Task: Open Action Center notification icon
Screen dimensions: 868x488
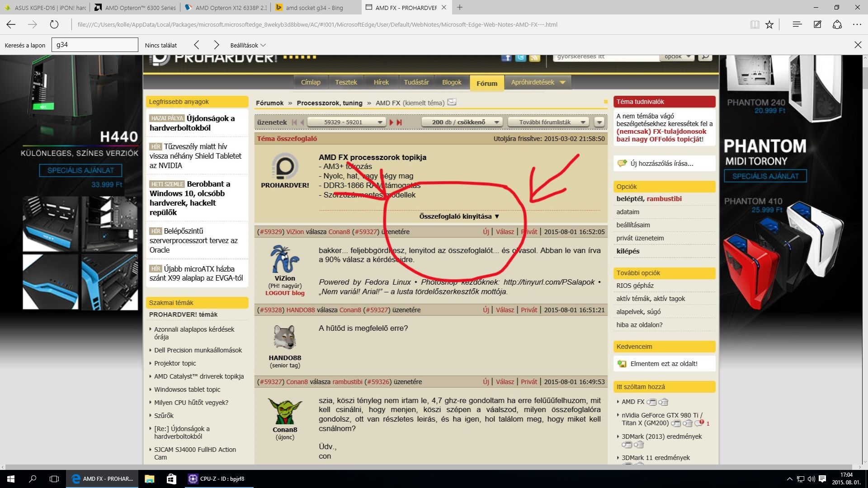Action: click(x=822, y=479)
